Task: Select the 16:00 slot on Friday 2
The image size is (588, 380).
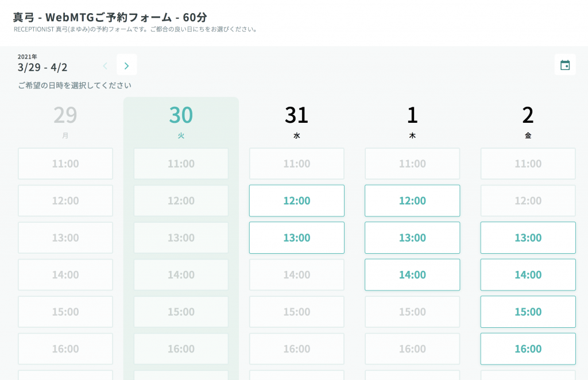Action: (528, 349)
